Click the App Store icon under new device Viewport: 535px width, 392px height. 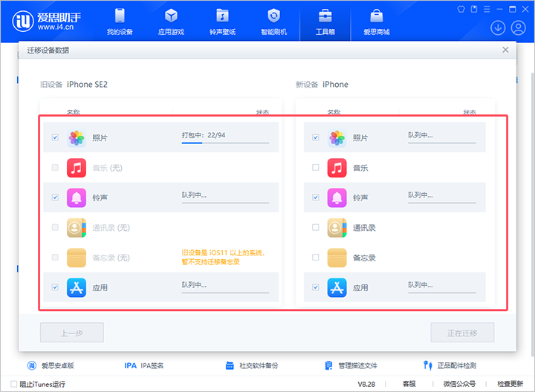(x=337, y=287)
